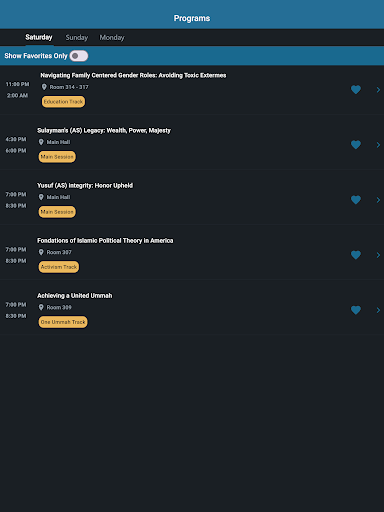The width and height of the screenshot is (384, 512).
Task: Click location pin for Room 314 - 317
Action: tap(44, 87)
